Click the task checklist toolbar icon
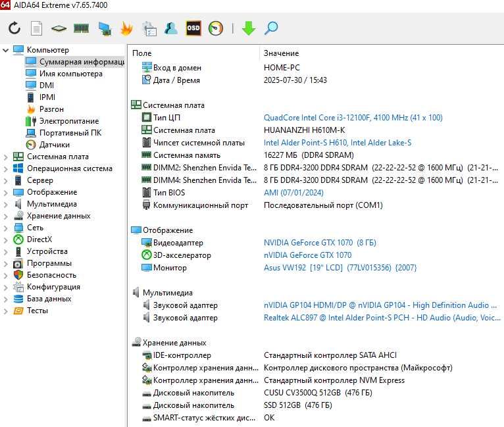Screen dimensions: 504x427 click(x=149, y=28)
